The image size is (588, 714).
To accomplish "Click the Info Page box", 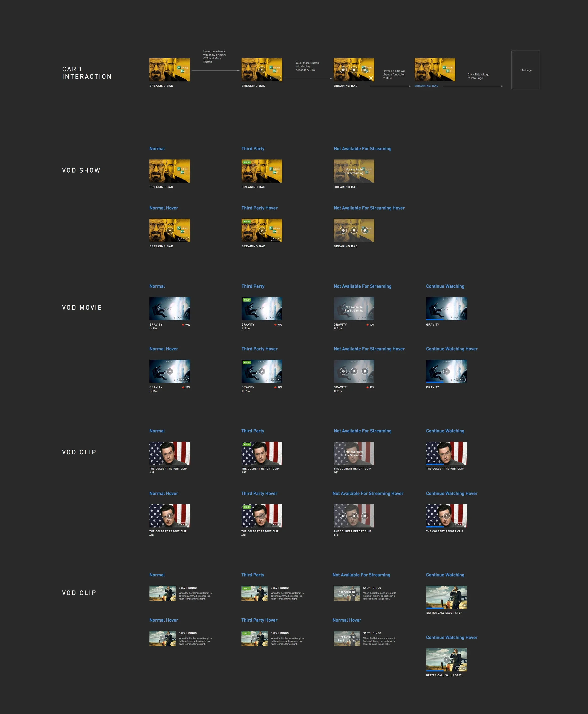I will (x=525, y=70).
